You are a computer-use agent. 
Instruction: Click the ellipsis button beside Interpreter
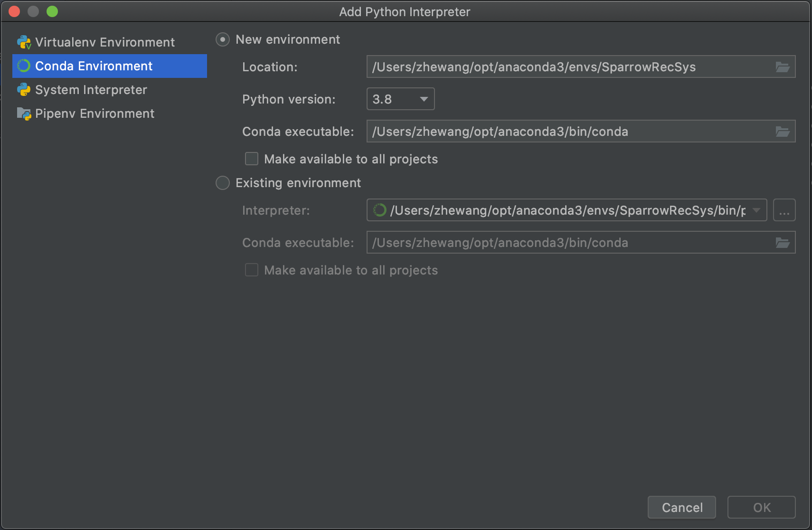coord(784,210)
